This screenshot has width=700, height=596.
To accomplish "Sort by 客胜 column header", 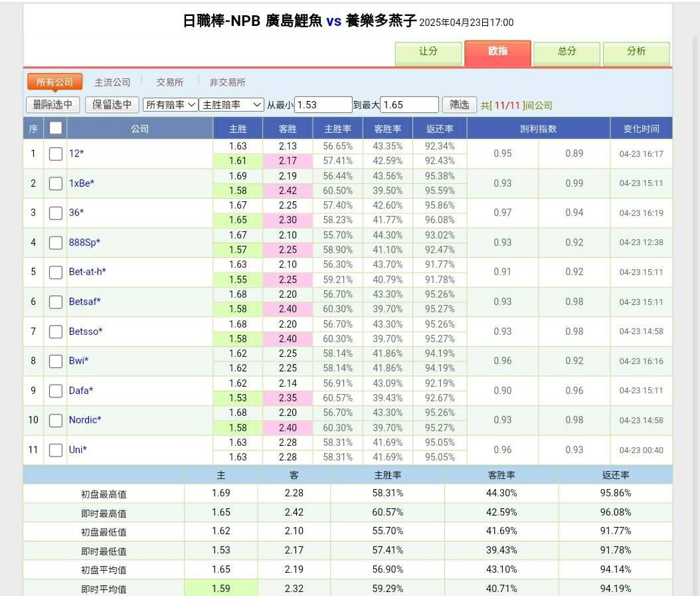I will coord(288,129).
